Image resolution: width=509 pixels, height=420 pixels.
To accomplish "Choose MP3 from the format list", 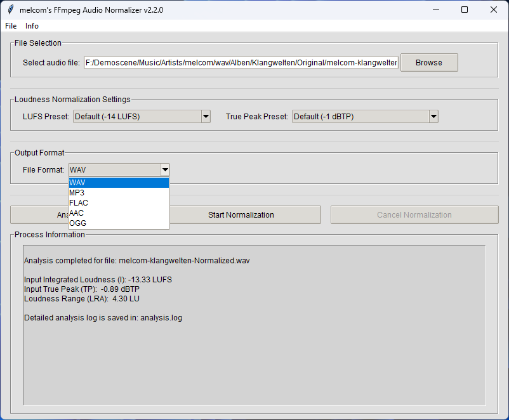I will tap(118, 193).
